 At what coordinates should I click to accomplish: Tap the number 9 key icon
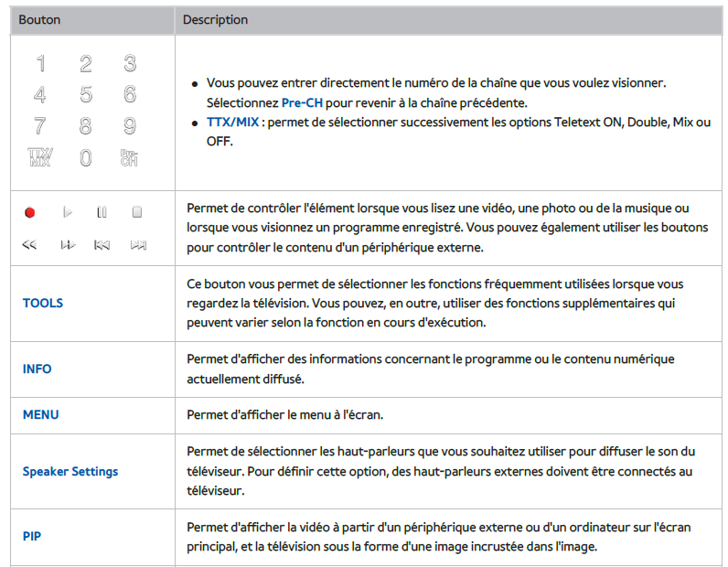[130, 126]
